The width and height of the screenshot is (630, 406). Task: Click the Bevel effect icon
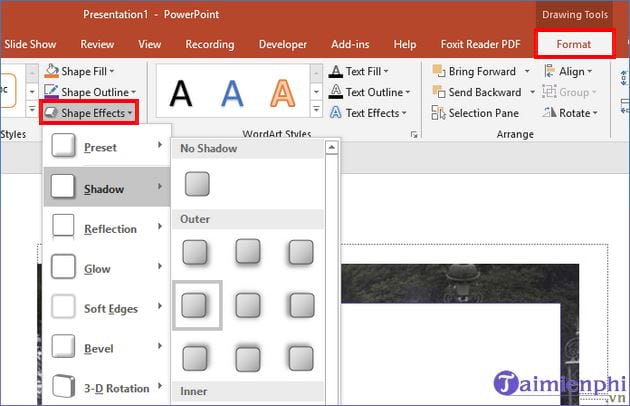[63, 346]
